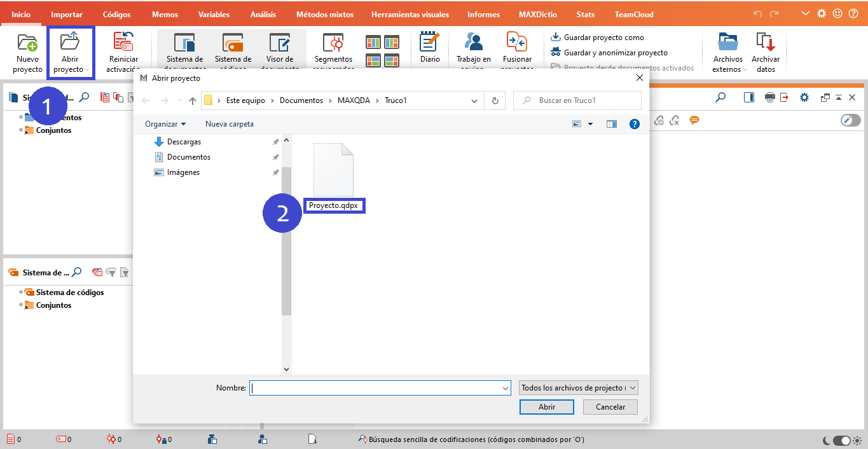Toggle the sidebar panel in the document viewer

[x=749, y=97]
